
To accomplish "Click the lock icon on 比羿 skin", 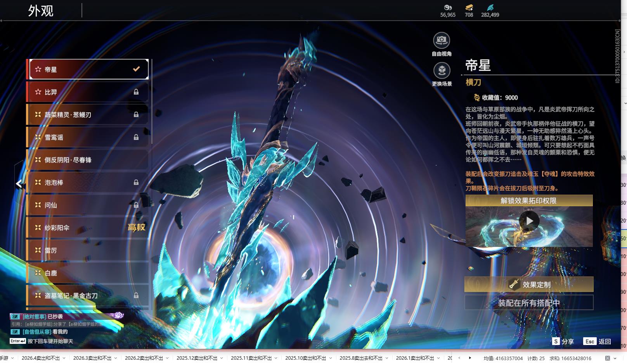I will click(x=136, y=92).
